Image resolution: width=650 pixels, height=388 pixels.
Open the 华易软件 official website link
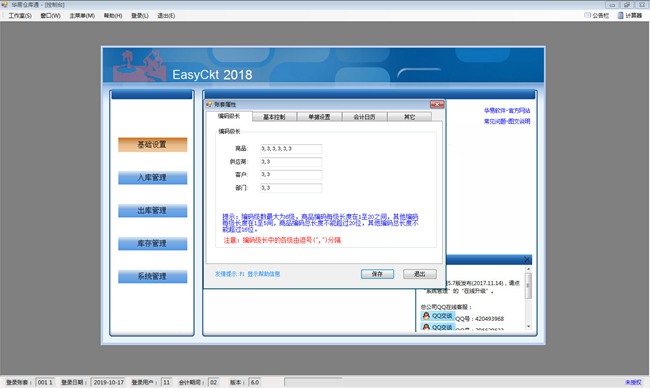(507, 111)
